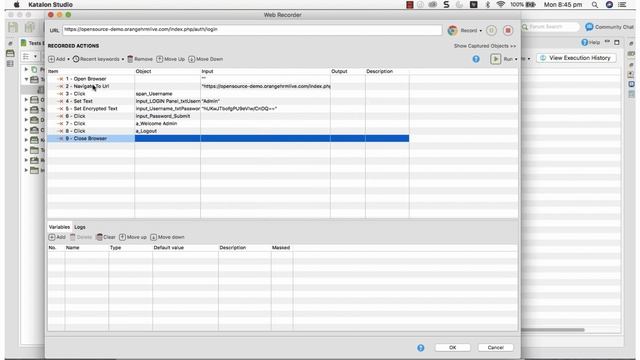
Task: Open Wi-Fi status menu
Action: pos(500,4)
